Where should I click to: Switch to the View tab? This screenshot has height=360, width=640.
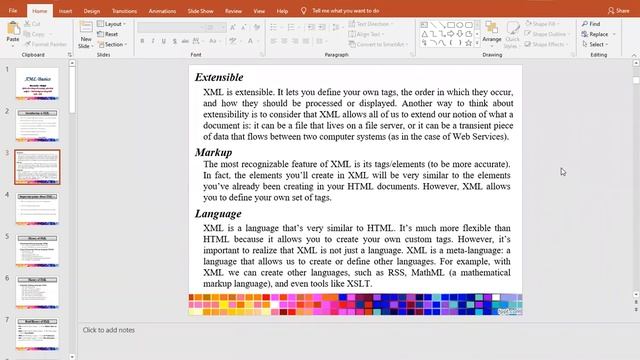[259, 11]
